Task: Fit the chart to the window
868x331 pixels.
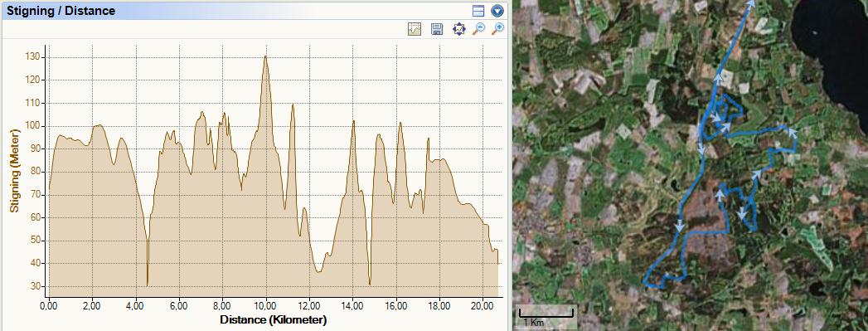Action: click(x=459, y=29)
